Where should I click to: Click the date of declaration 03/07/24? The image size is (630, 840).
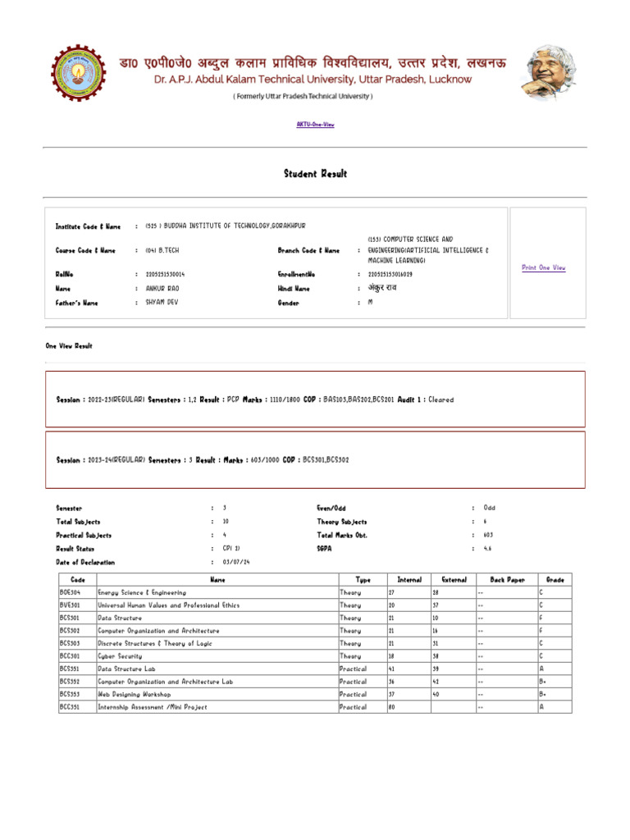click(x=236, y=562)
